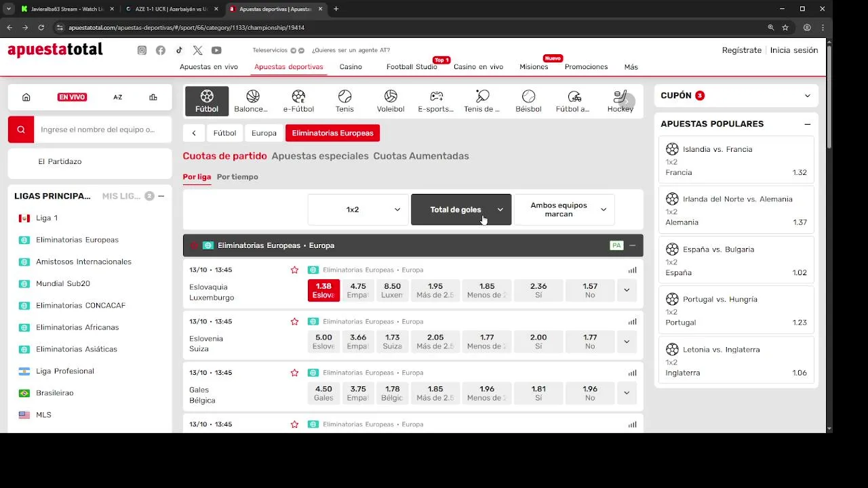Expand more markets for Eslovaquia vs Luxemburgo

(627, 290)
